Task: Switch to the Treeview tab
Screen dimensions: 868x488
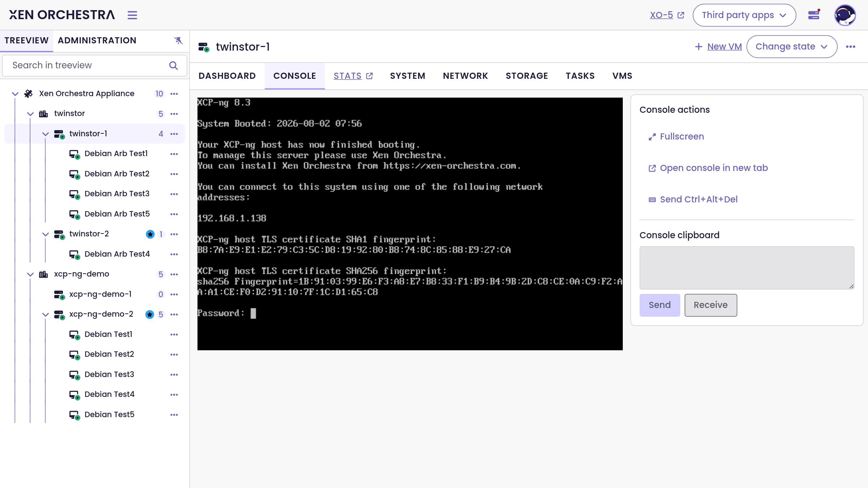Action: point(26,40)
